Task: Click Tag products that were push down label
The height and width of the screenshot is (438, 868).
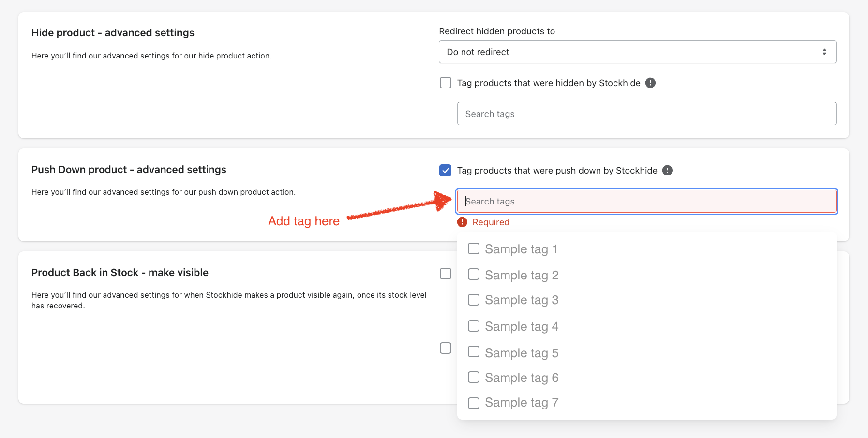Action: tap(557, 171)
